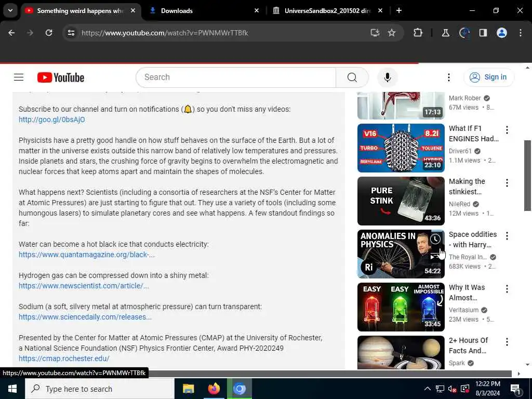The image size is (532, 399).
Task: Go forward to next page
Action: click(x=30, y=33)
